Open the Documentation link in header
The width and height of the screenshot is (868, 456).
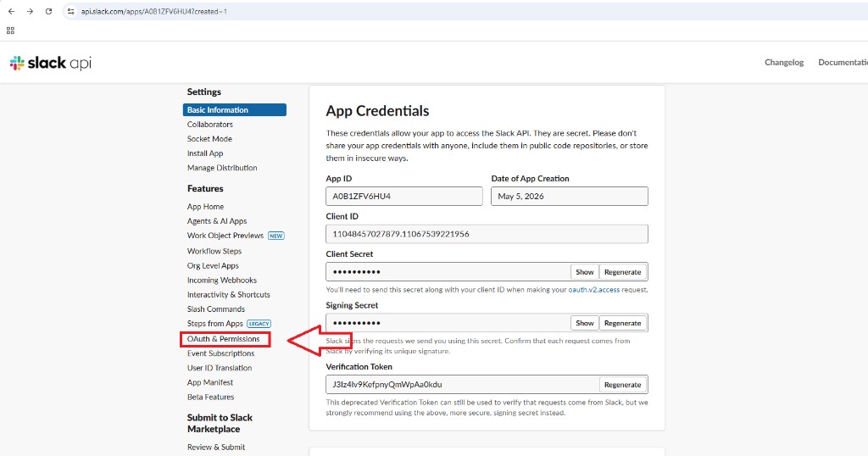(843, 63)
